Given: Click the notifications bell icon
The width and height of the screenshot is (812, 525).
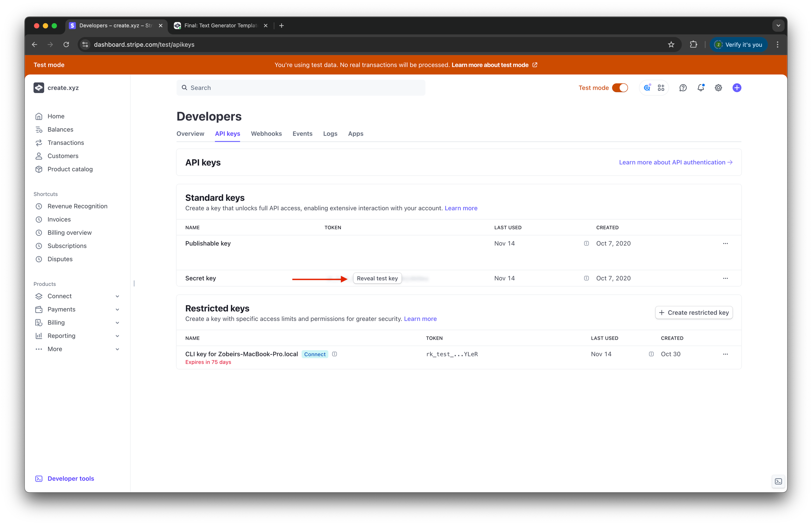Looking at the screenshot, I should click(701, 88).
